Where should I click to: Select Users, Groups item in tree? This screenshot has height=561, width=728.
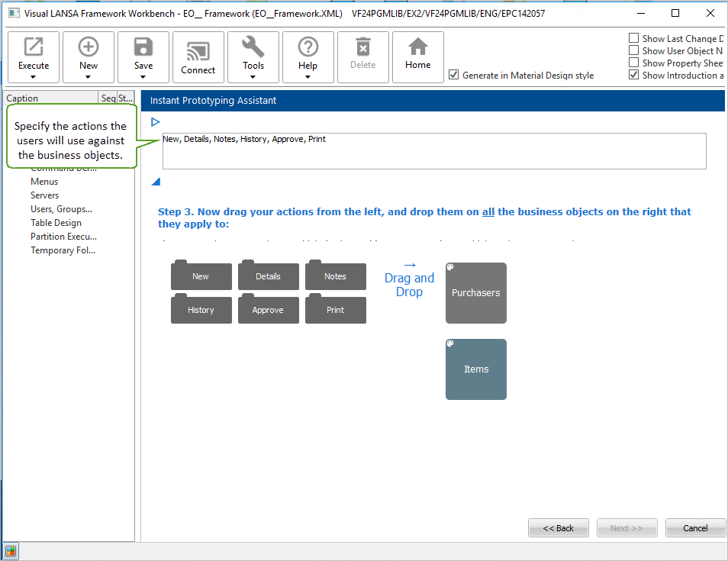tap(61, 209)
